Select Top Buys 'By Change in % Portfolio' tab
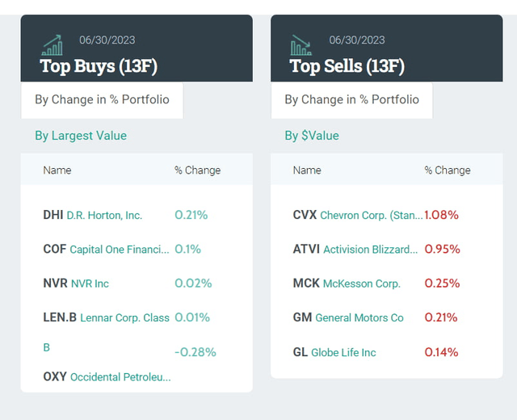 [102, 100]
